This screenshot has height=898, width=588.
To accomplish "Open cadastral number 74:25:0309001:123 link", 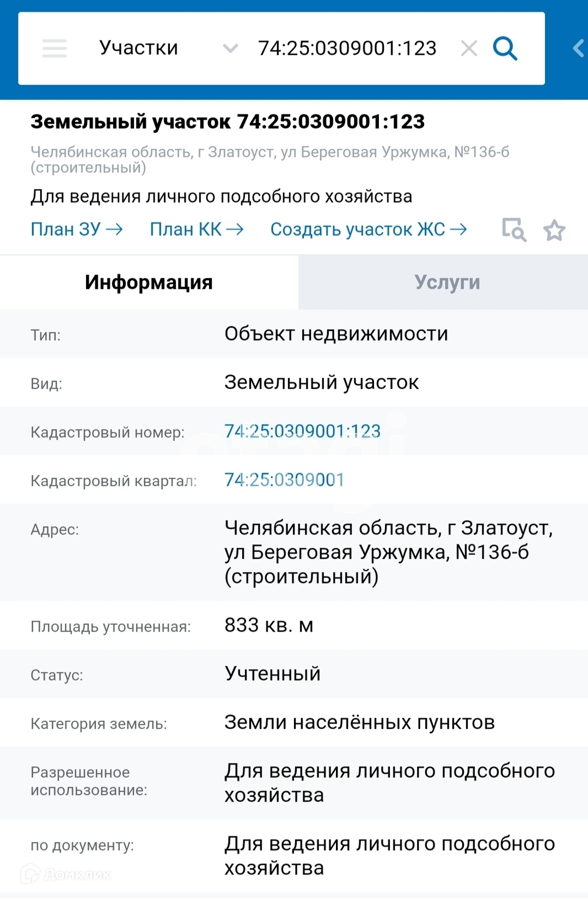I will (x=302, y=431).
